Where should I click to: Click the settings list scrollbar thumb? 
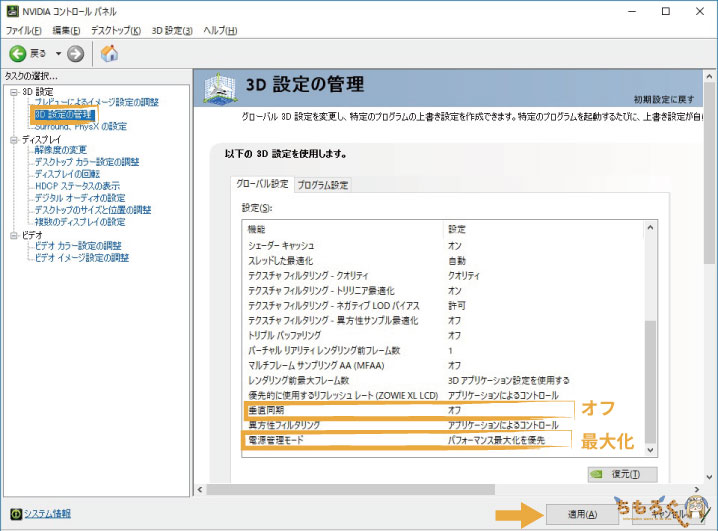click(x=650, y=381)
